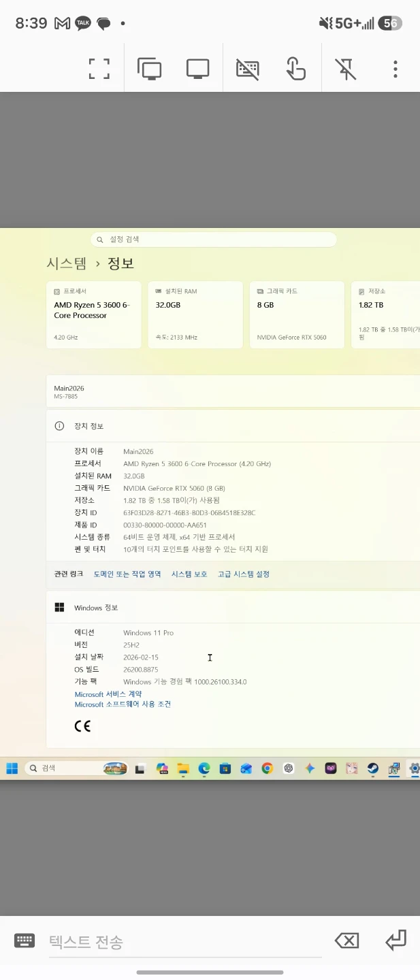Launch Steam from the taskbar
Image resolution: width=420 pixels, height=980 pixels.
coord(373,768)
